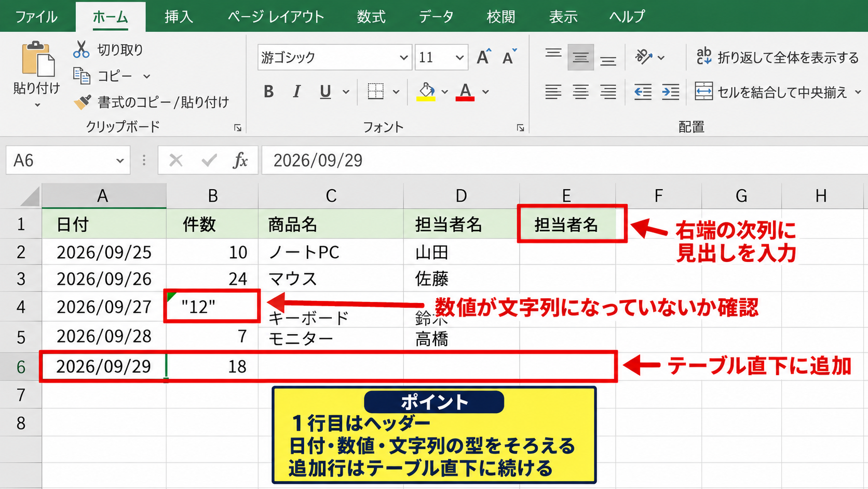Screen dimensions: 868x489
Task: Select column B header
Action: point(212,196)
